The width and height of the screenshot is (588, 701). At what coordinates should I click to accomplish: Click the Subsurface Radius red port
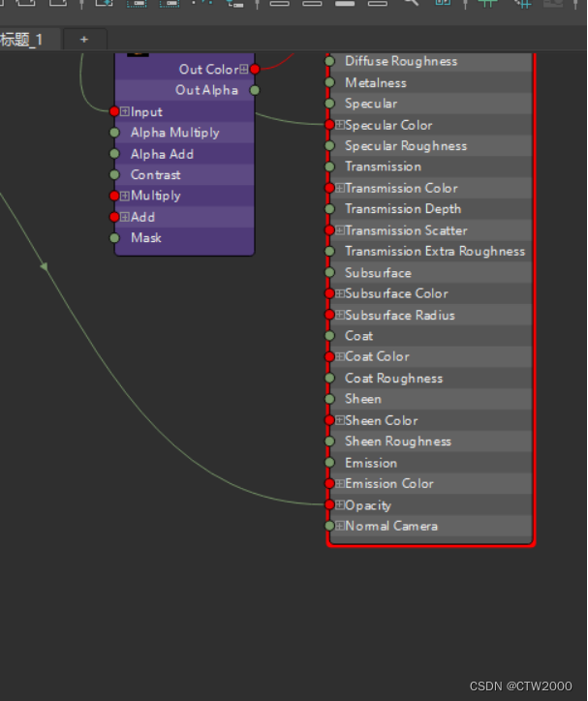[x=330, y=315]
